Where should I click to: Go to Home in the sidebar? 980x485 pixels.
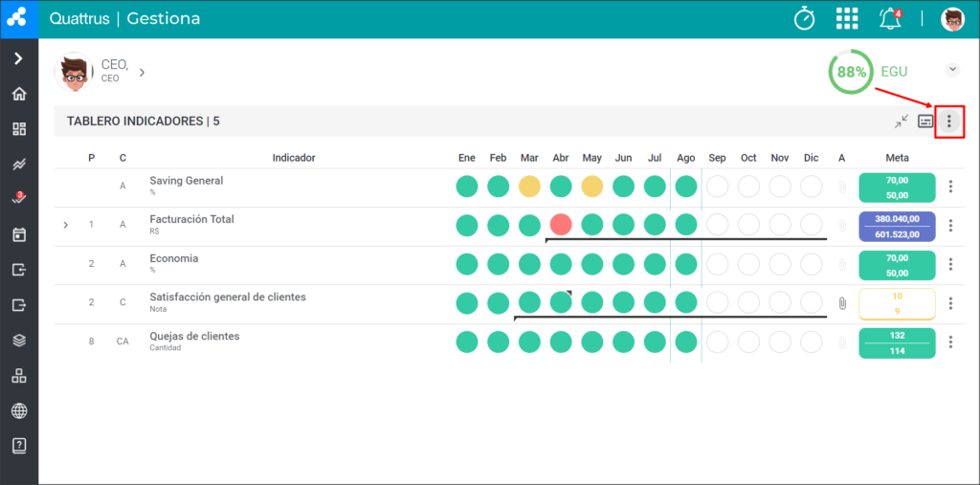coord(19,95)
